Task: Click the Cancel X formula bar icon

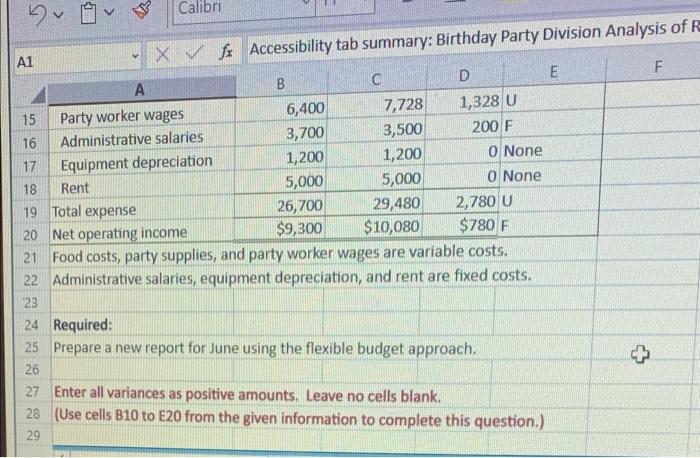Action: point(162,54)
